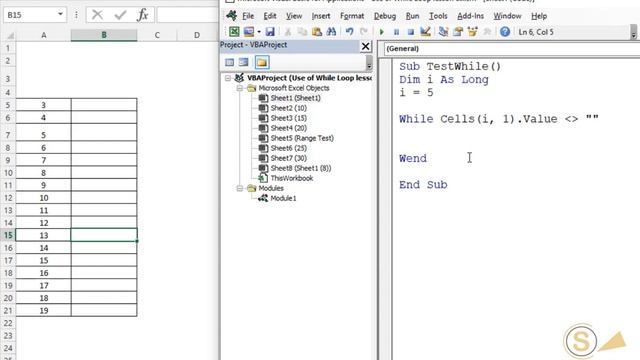
Task: Click the Insert Function fx icon
Action: pos(142,15)
